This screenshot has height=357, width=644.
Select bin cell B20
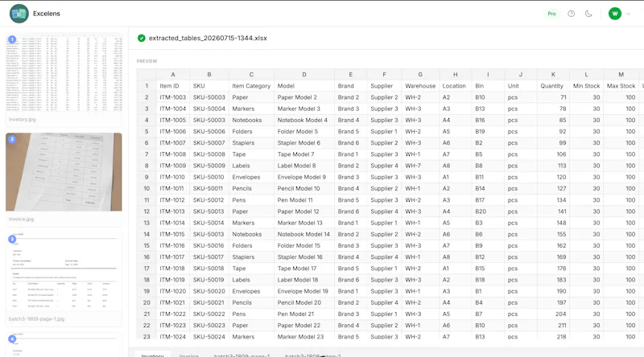pyautogui.click(x=488, y=211)
